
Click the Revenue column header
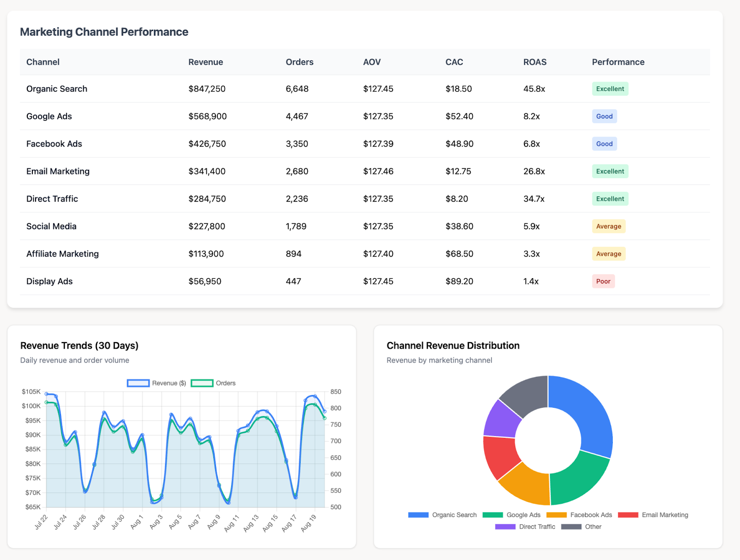coord(205,62)
